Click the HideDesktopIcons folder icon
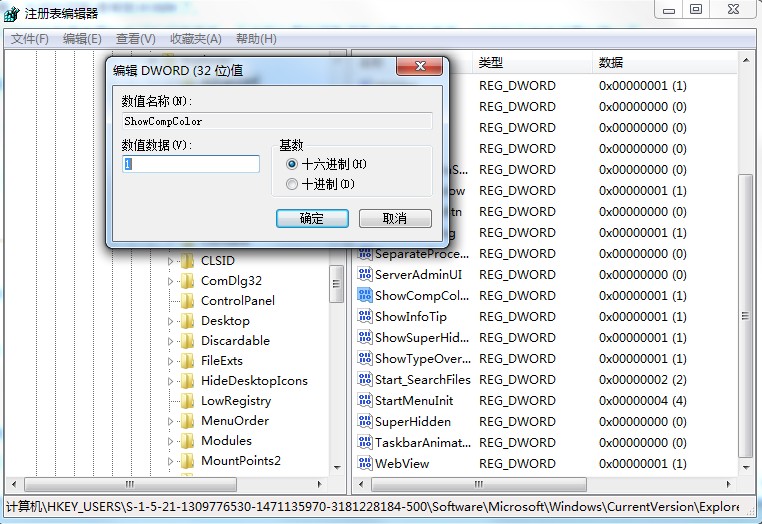This screenshot has height=524, width=762. pos(188,381)
